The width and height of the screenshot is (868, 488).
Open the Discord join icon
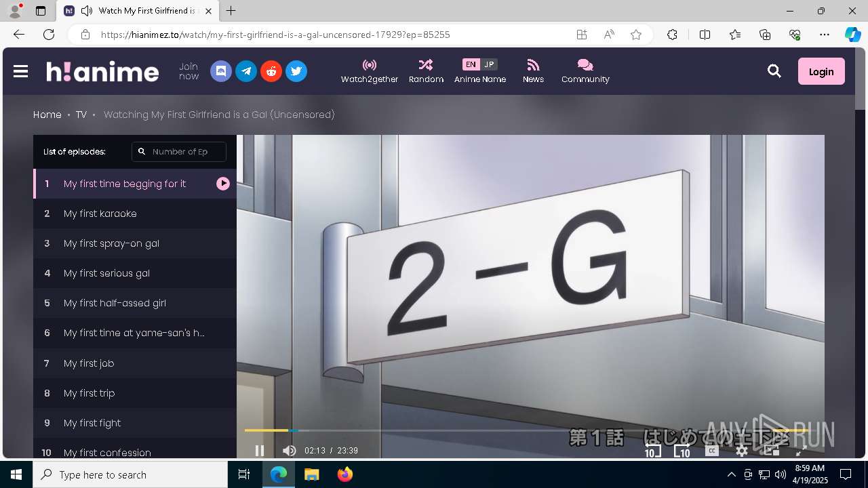[x=221, y=71]
